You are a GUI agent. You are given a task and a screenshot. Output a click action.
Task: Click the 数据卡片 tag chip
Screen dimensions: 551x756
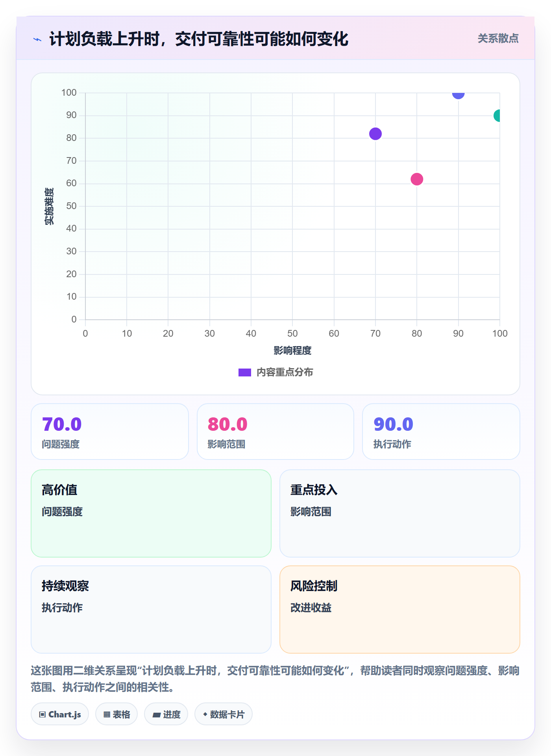tap(224, 714)
